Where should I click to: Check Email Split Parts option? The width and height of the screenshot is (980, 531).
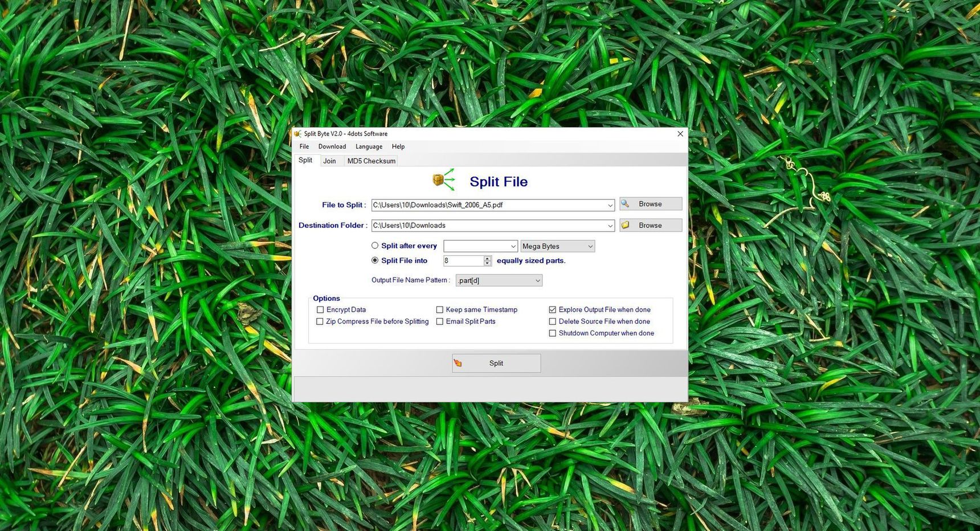tap(440, 321)
